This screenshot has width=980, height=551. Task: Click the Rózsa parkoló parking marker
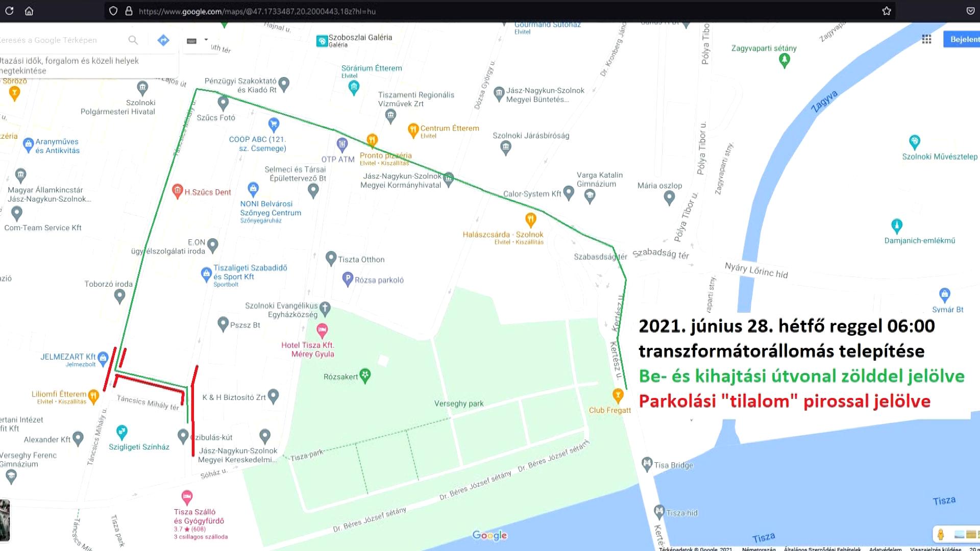tap(348, 279)
